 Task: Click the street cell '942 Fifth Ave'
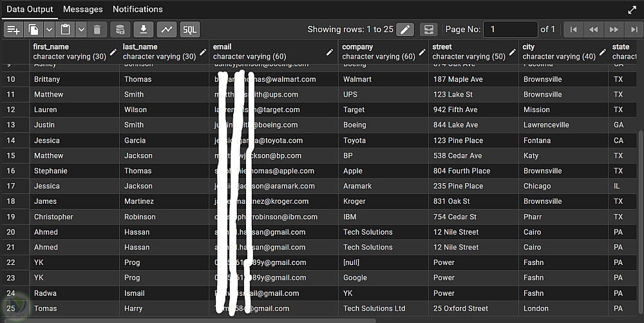(473, 110)
